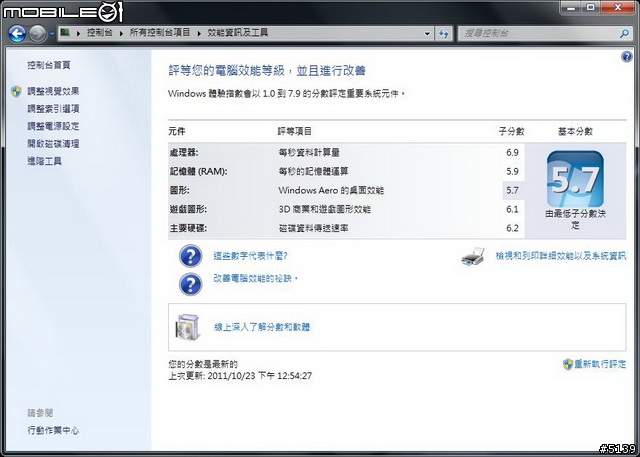Click the highlighted 5.7 graphics subscore
The width and height of the screenshot is (640, 457).
click(512, 191)
